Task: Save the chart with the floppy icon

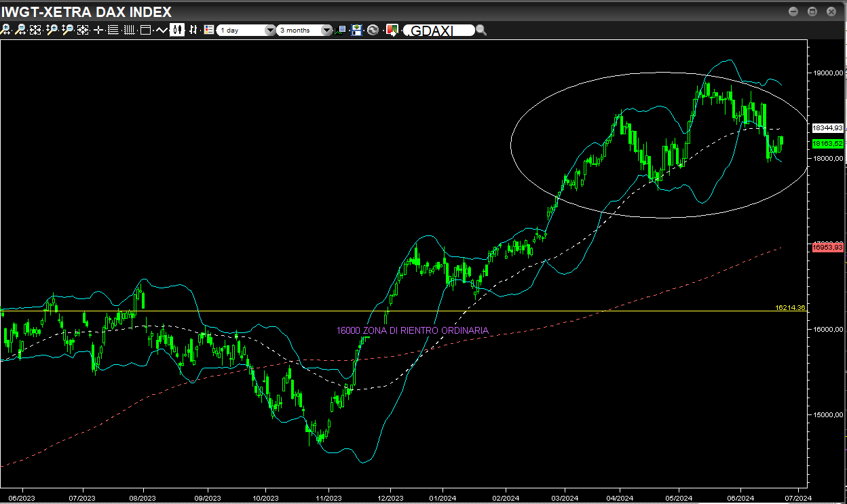Action: coord(356,30)
